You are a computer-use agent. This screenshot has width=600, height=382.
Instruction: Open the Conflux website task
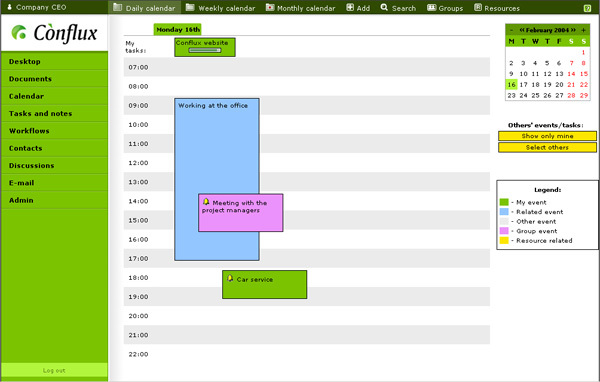pyautogui.click(x=205, y=47)
